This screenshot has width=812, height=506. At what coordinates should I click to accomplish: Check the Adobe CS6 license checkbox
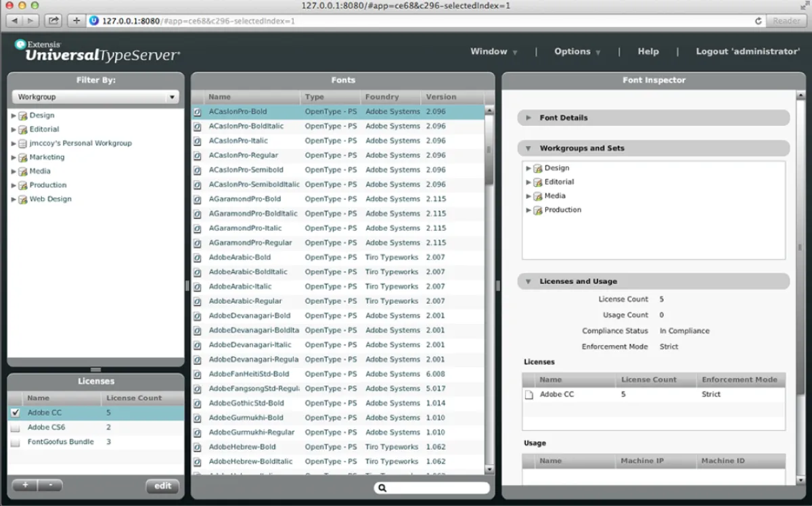[x=15, y=428]
